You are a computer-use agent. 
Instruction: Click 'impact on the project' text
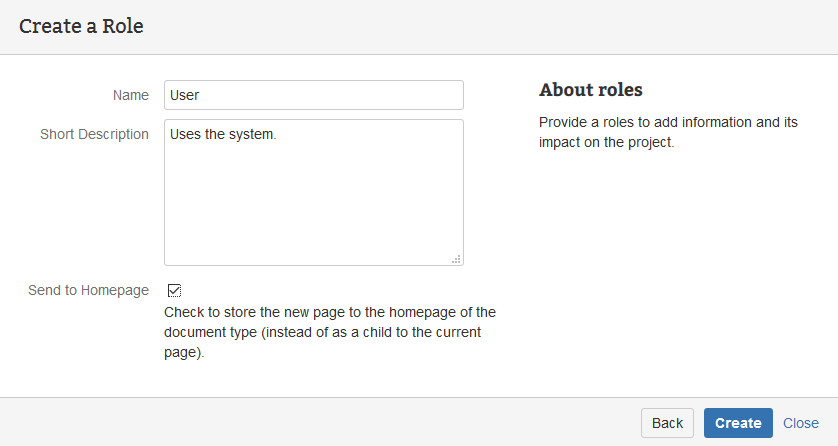607,142
